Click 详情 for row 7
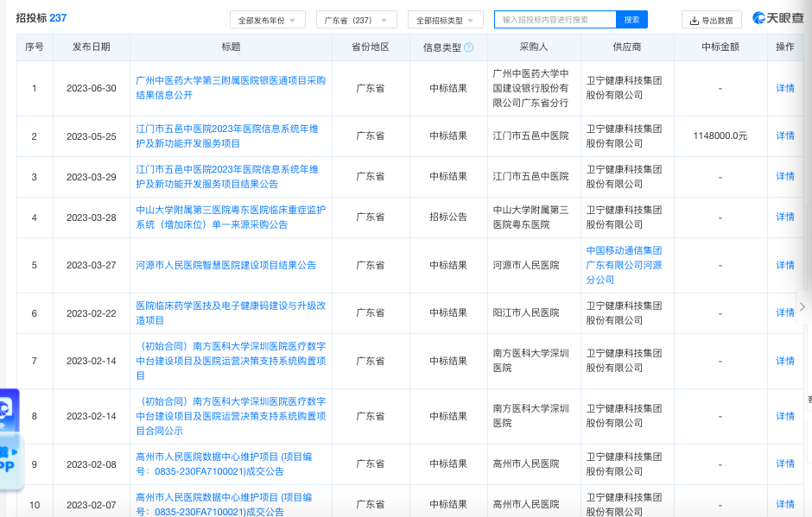 [785, 362]
